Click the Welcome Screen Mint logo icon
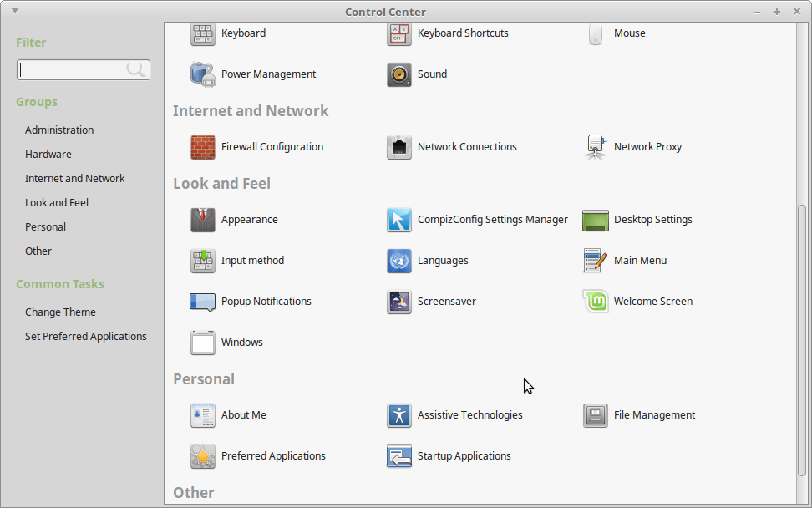Screen dimensions: 812x508 (x=595, y=302)
